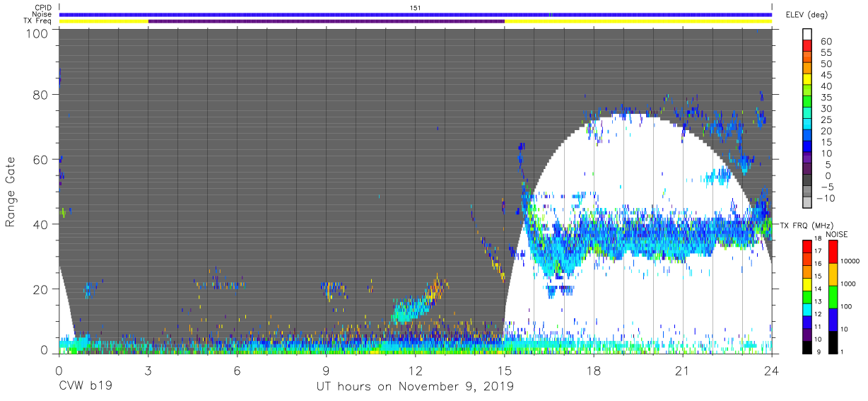This screenshot has height=401, width=868.
Task: Click the x-axis tick label '9'
Action: click(x=327, y=370)
